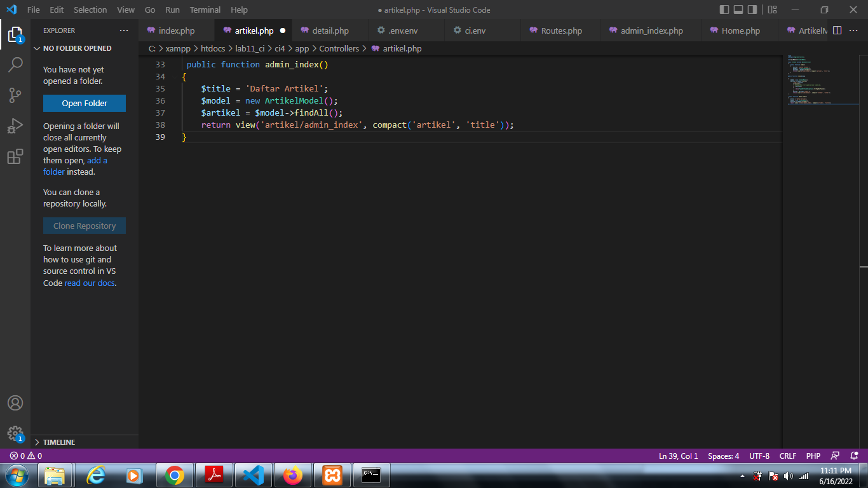The height and width of the screenshot is (488, 868).
Task: Open the Manage gear icon
Action: point(15,433)
